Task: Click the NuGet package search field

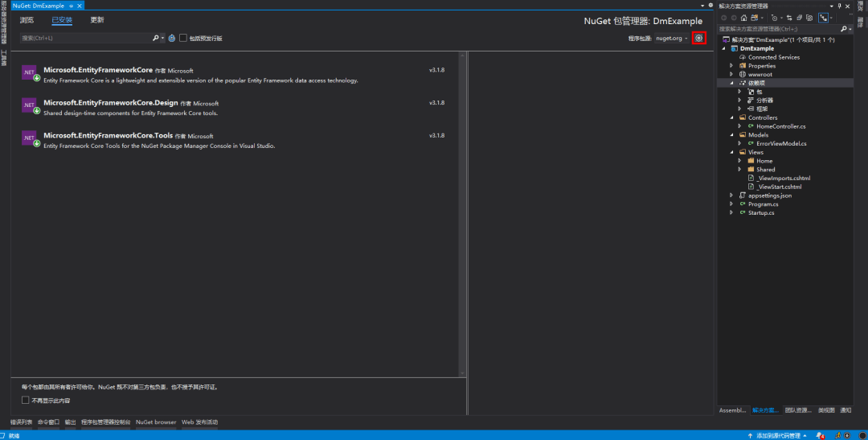Action: 84,38
